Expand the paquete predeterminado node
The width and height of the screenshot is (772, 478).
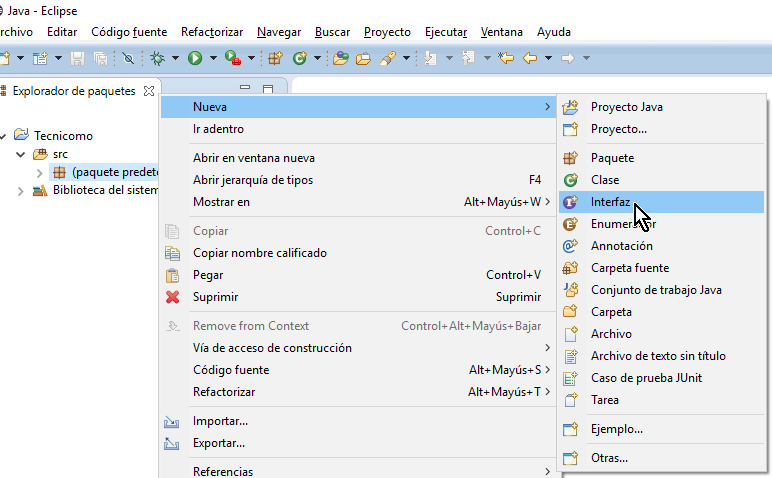click(39, 173)
